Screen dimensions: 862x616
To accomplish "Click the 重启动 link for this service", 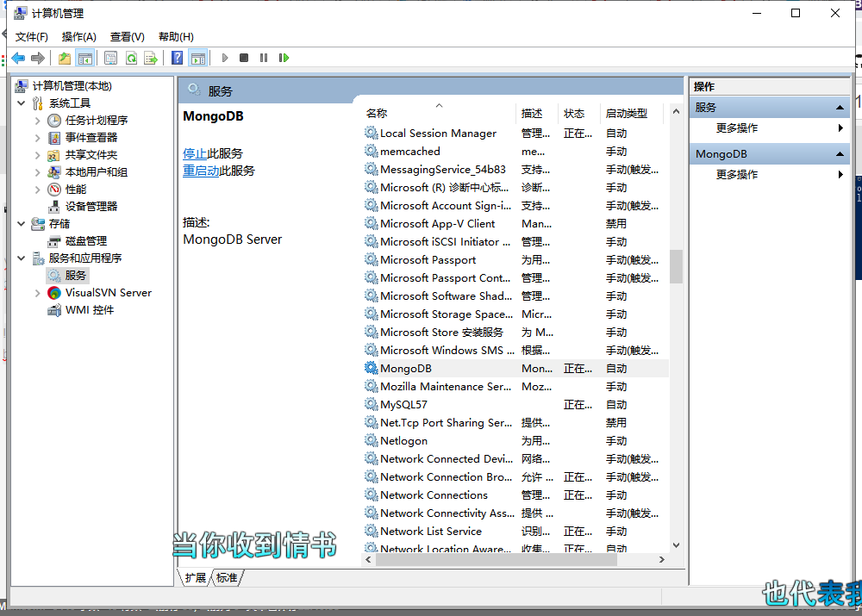I will click(x=201, y=171).
